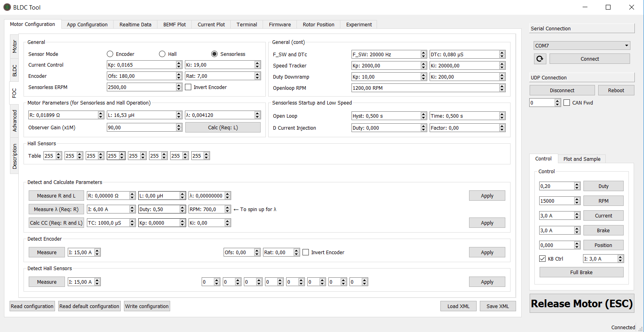The image size is (644, 332).
Task: Click the stepper on Openloop RPM field
Action: [x=502, y=88]
